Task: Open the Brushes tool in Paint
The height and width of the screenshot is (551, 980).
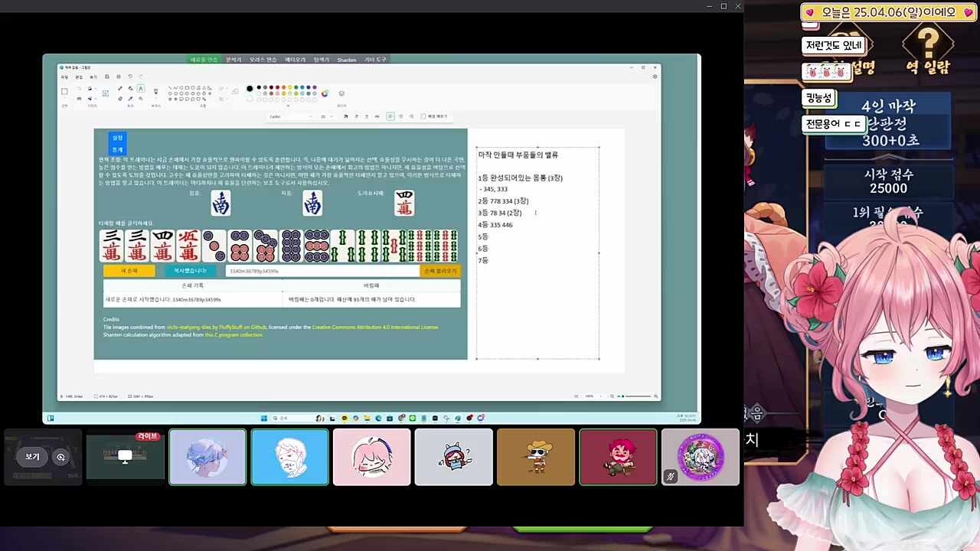Action: click(x=155, y=92)
